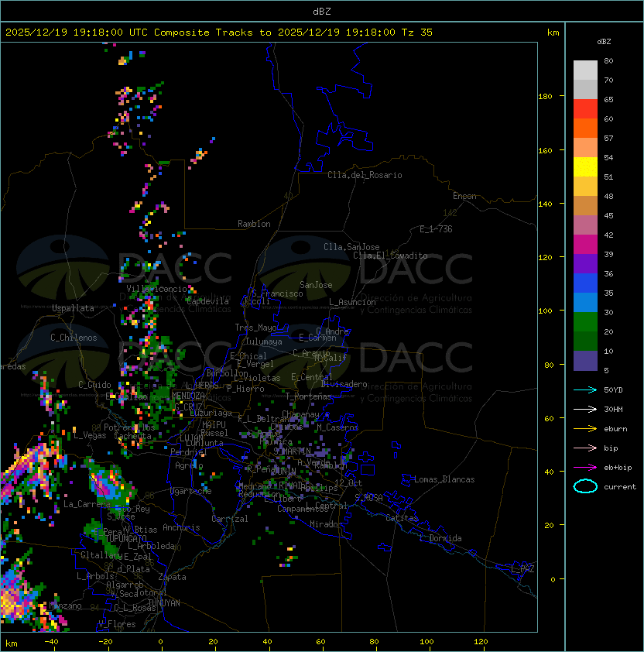Click the C_Chilenos place label

(x=74, y=338)
